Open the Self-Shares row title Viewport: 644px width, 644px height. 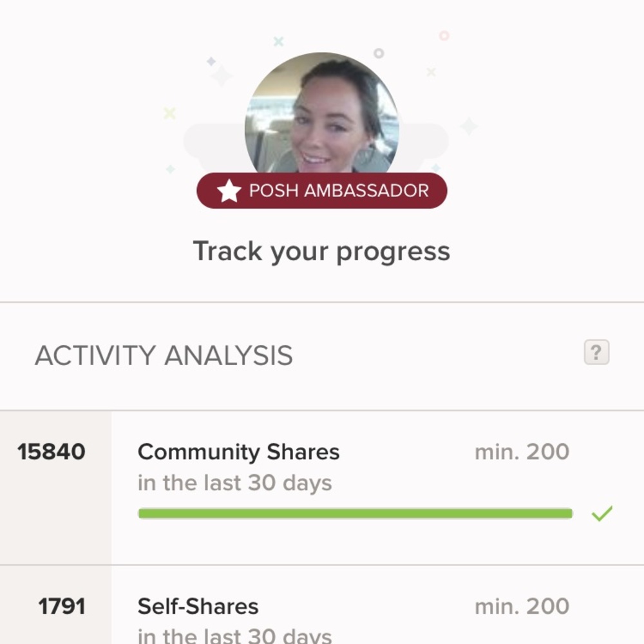[x=198, y=606]
